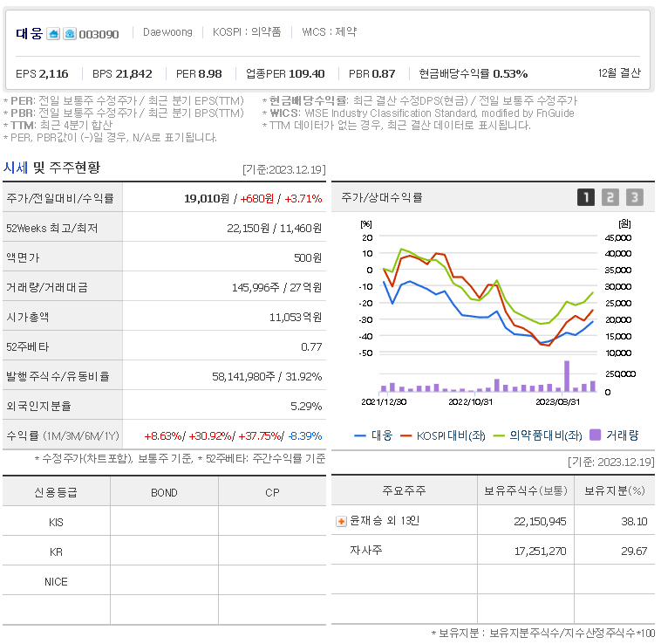Screen dimensions: 661x644
Task: Switch chart to tab 2
Action: tap(610, 197)
